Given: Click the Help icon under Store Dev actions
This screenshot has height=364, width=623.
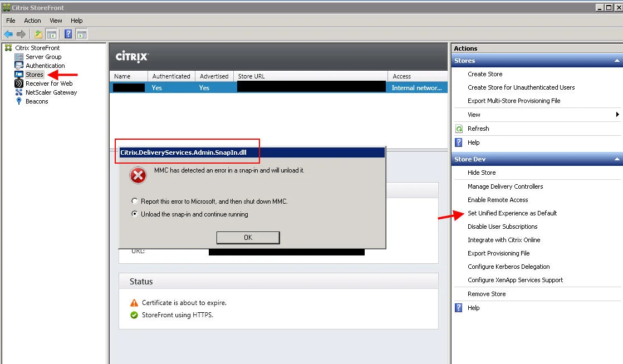Looking at the screenshot, I should (459, 308).
